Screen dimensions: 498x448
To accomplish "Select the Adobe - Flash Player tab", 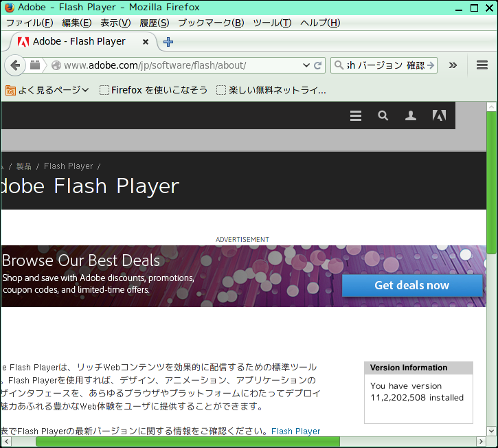I will pyautogui.click(x=84, y=42).
